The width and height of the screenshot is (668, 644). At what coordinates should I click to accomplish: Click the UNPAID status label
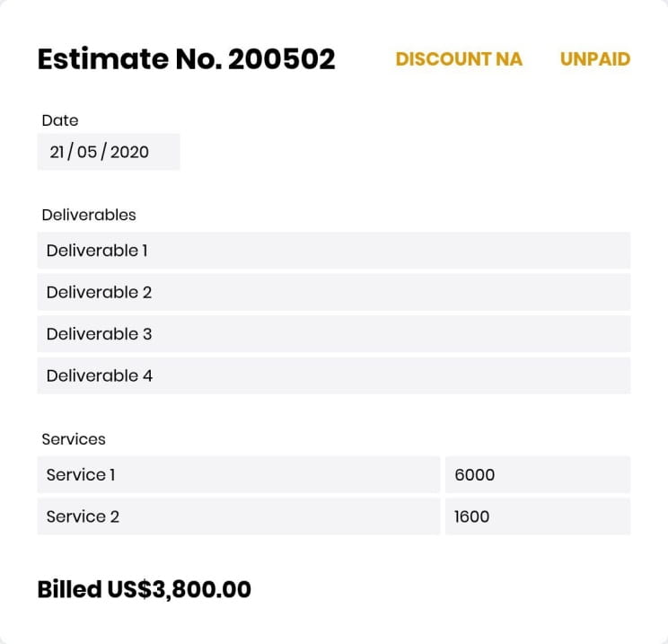tap(595, 59)
